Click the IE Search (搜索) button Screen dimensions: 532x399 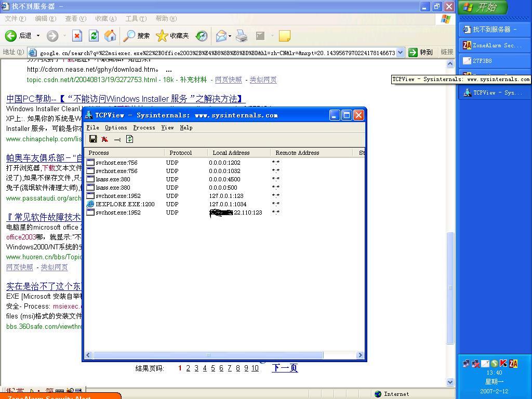coord(137,36)
